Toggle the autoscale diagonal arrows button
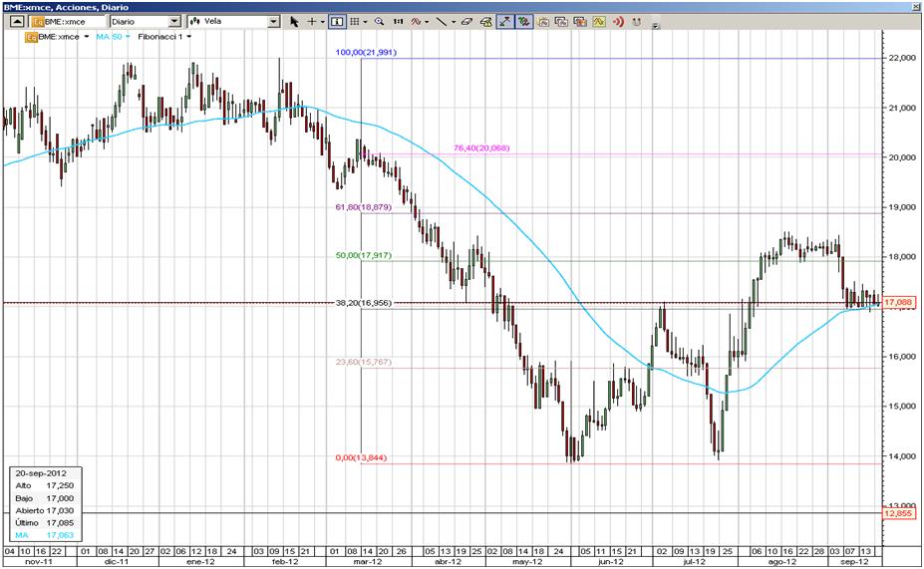 pos(505,22)
